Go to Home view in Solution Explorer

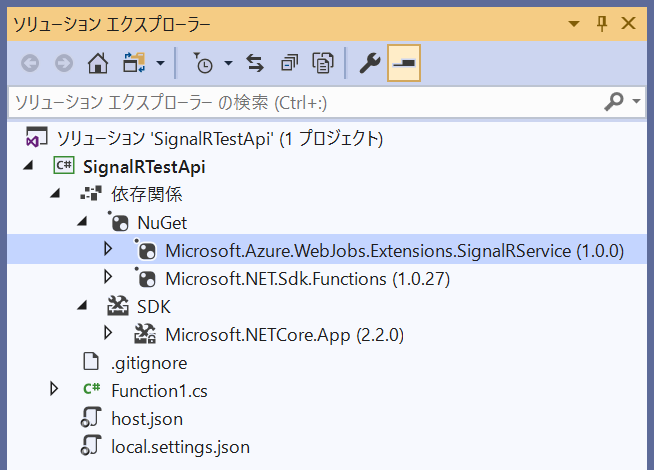(x=98, y=63)
